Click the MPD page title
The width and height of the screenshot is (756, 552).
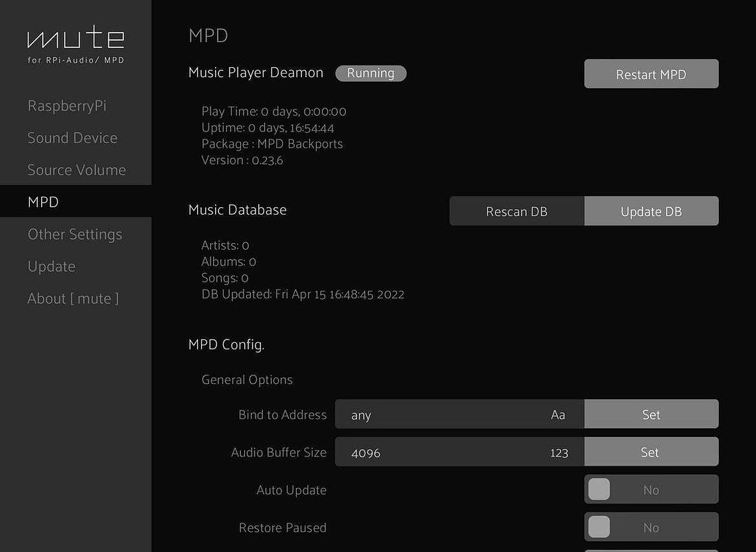point(208,35)
